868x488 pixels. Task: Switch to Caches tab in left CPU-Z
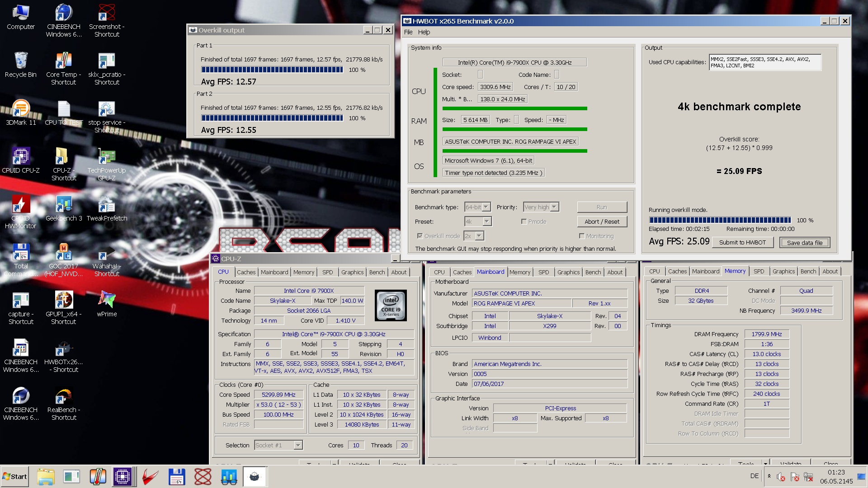[x=246, y=272]
